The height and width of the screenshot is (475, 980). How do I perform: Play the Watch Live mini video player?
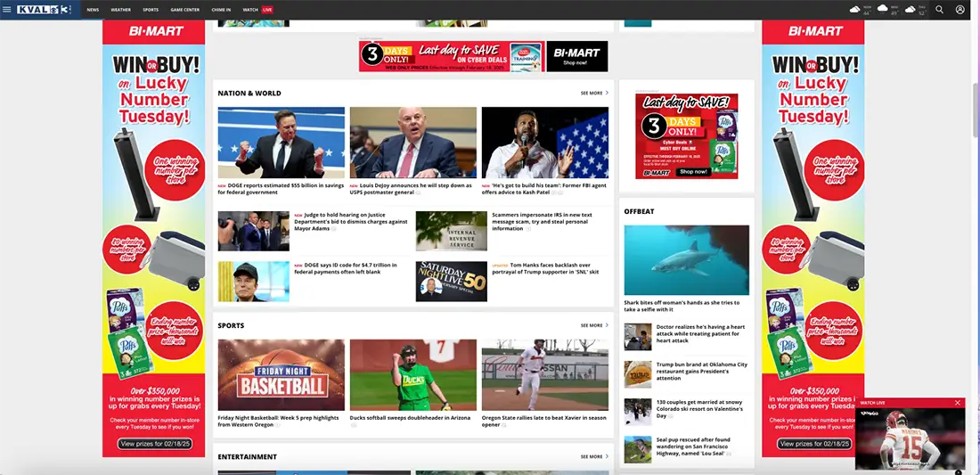pos(910,438)
